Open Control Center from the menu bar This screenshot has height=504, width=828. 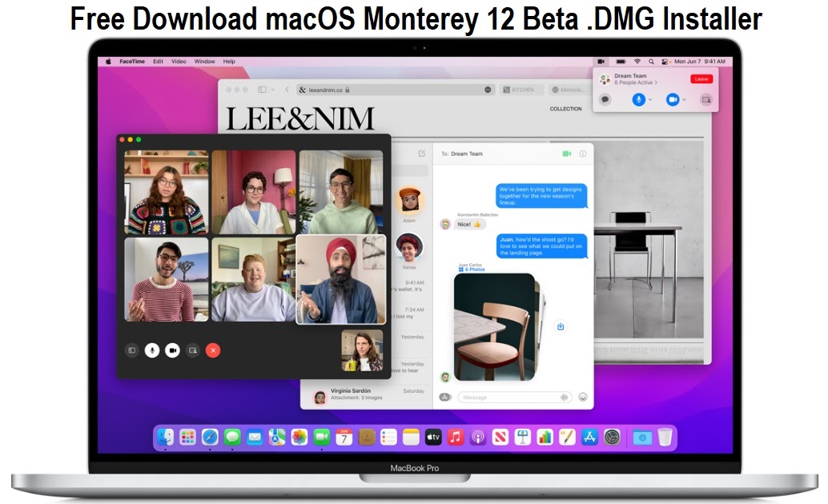[x=665, y=62]
